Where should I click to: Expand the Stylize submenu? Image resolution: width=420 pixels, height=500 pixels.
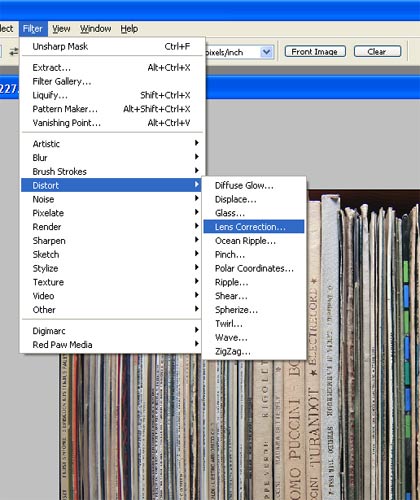(111, 268)
